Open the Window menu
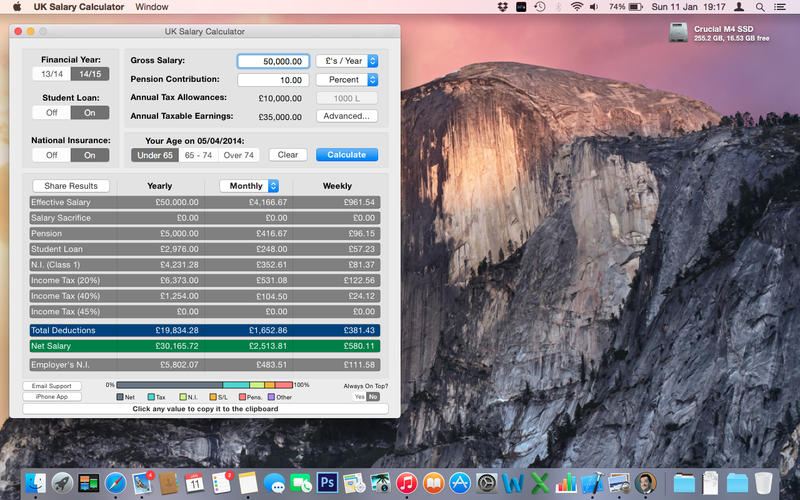Screen dimensions: 800x500 click(151, 7)
